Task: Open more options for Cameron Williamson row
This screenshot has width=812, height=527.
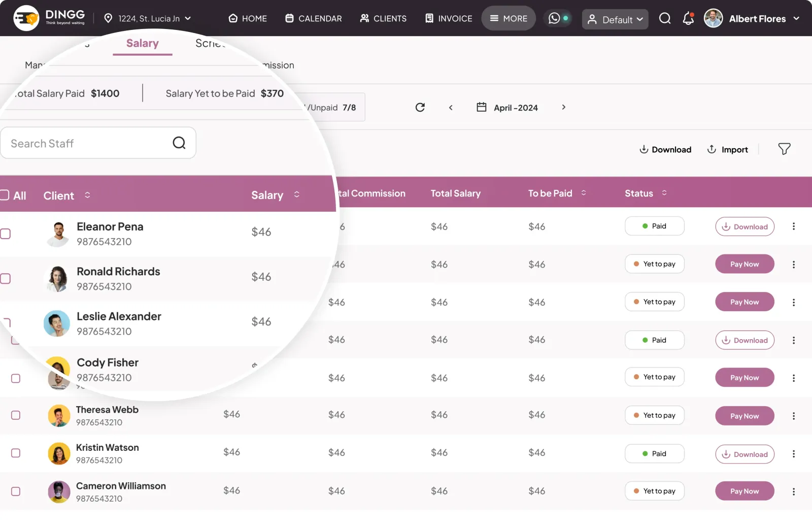Action: pos(794,491)
